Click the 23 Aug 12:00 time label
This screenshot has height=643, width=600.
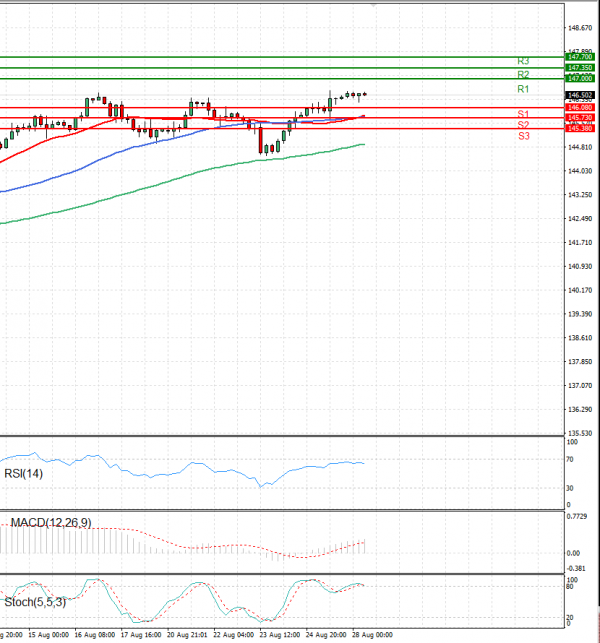(x=280, y=635)
